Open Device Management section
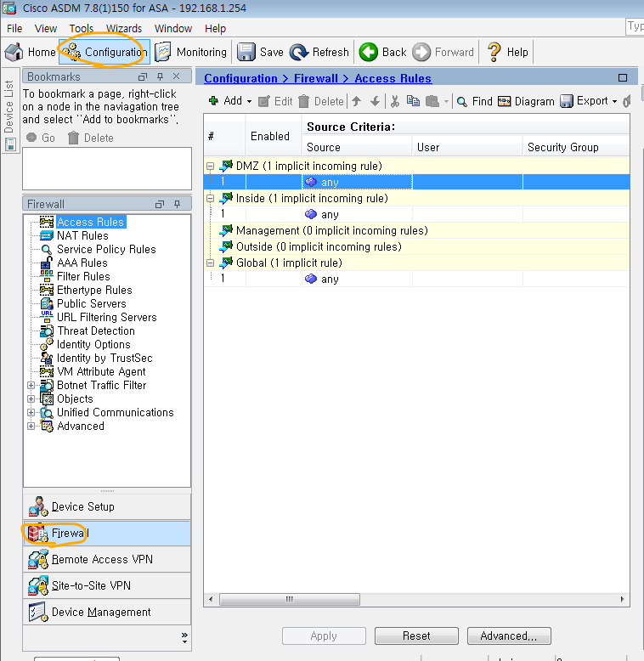The width and height of the screenshot is (644, 661). click(x=107, y=612)
